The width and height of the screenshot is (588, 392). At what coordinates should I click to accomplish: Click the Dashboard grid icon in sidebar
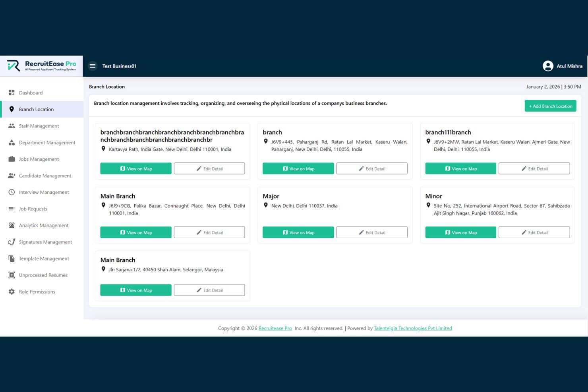12,93
